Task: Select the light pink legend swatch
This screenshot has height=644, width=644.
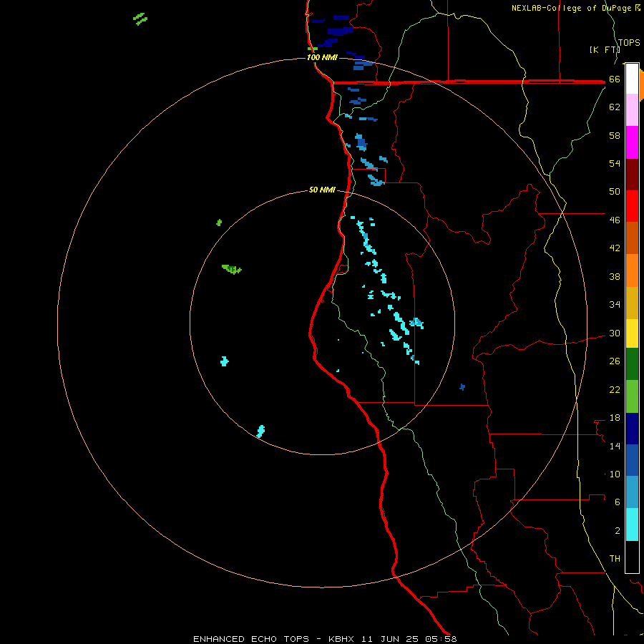Action: [x=632, y=110]
